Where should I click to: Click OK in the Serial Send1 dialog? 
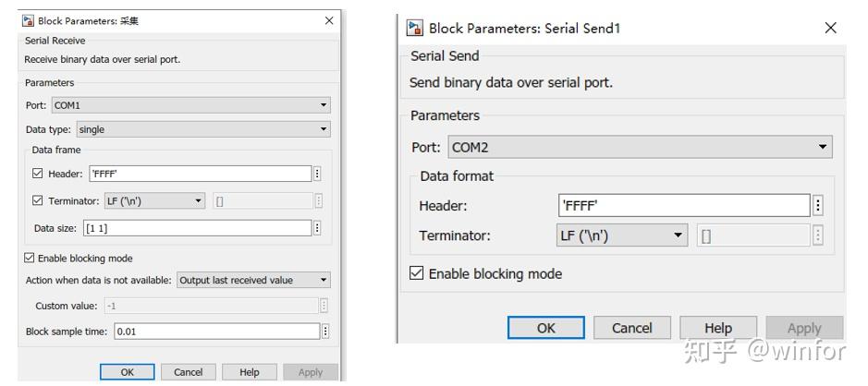[545, 328]
